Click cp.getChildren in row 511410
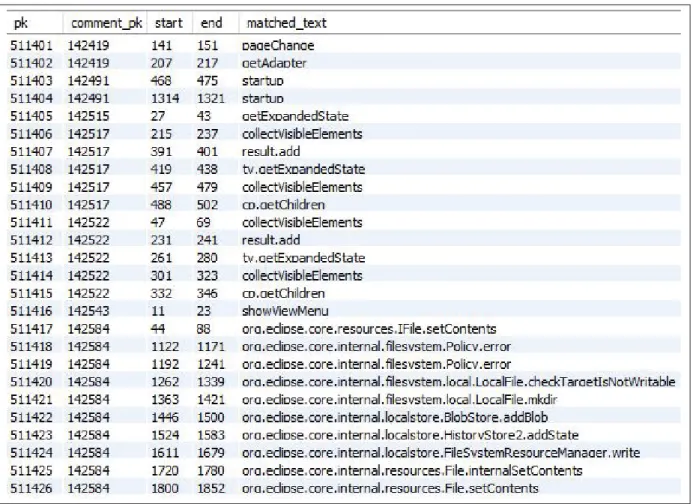Image resolution: width=693 pixels, height=504 pixels. (283, 205)
